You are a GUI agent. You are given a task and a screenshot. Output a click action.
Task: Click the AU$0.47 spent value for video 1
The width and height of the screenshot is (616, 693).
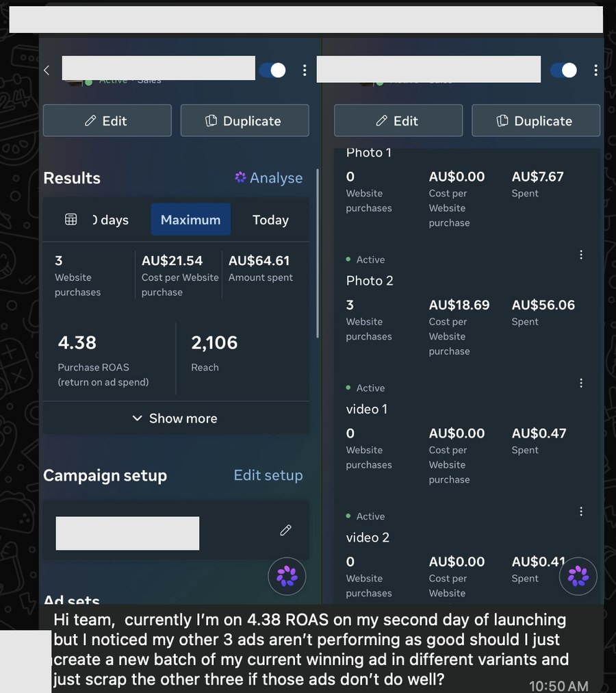pos(539,433)
